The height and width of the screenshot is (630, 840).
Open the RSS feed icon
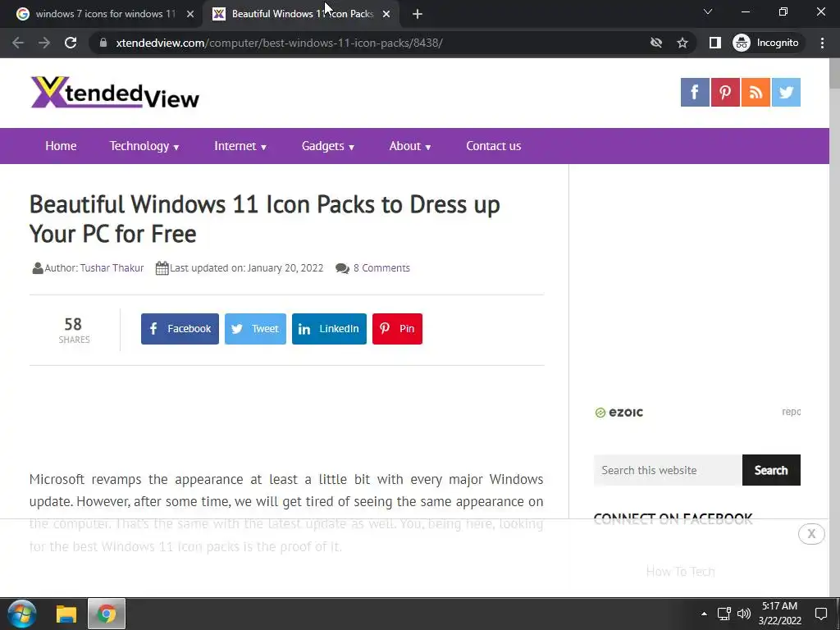tap(756, 92)
